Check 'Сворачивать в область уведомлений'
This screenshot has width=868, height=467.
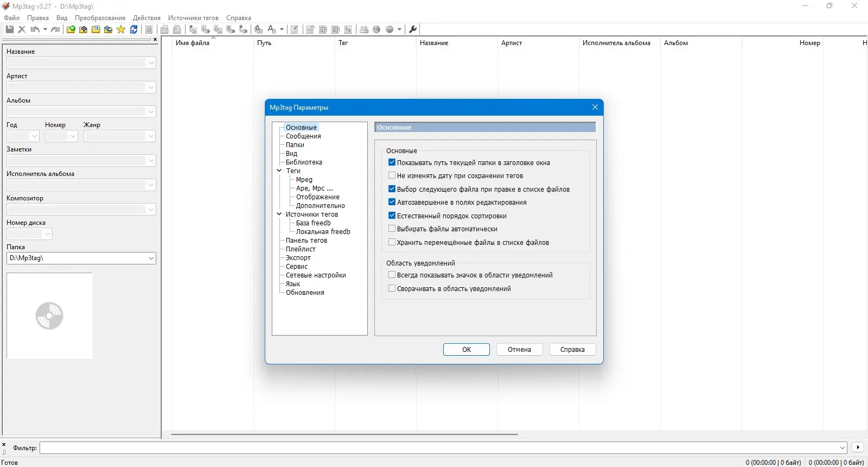point(392,288)
